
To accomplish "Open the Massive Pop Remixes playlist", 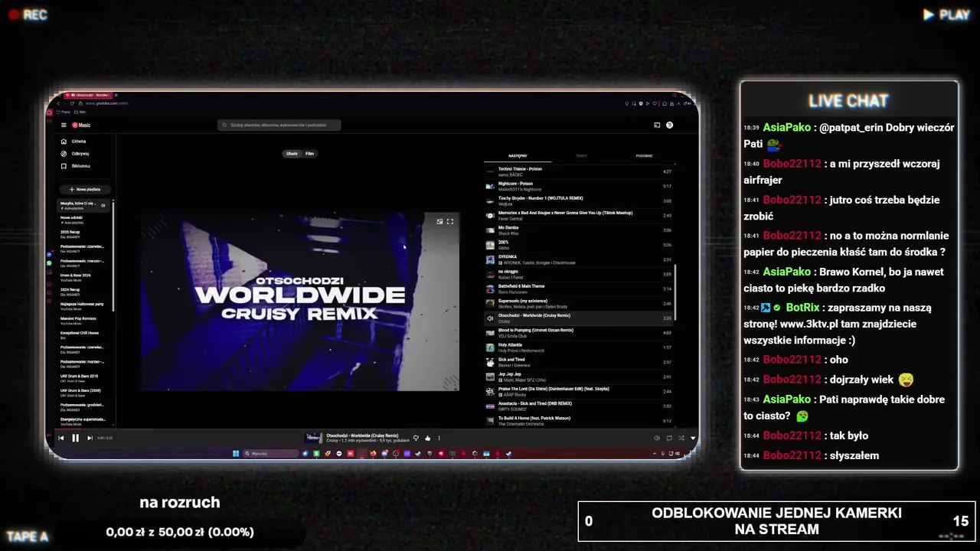I will (x=83, y=321).
